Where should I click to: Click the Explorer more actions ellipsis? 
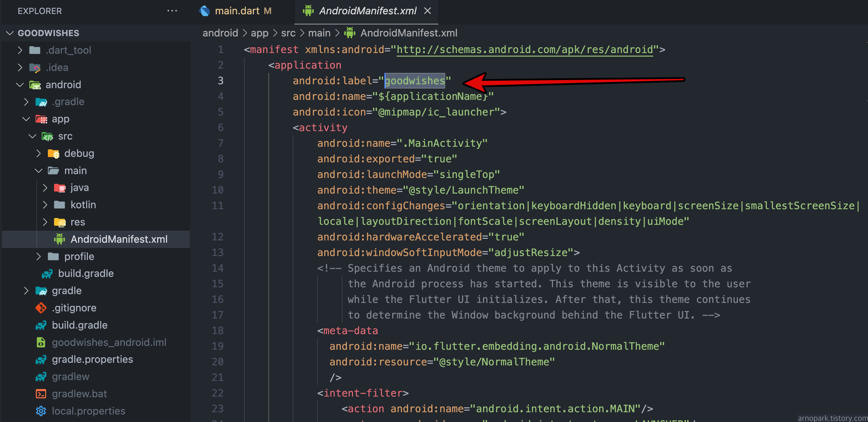pos(172,11)
